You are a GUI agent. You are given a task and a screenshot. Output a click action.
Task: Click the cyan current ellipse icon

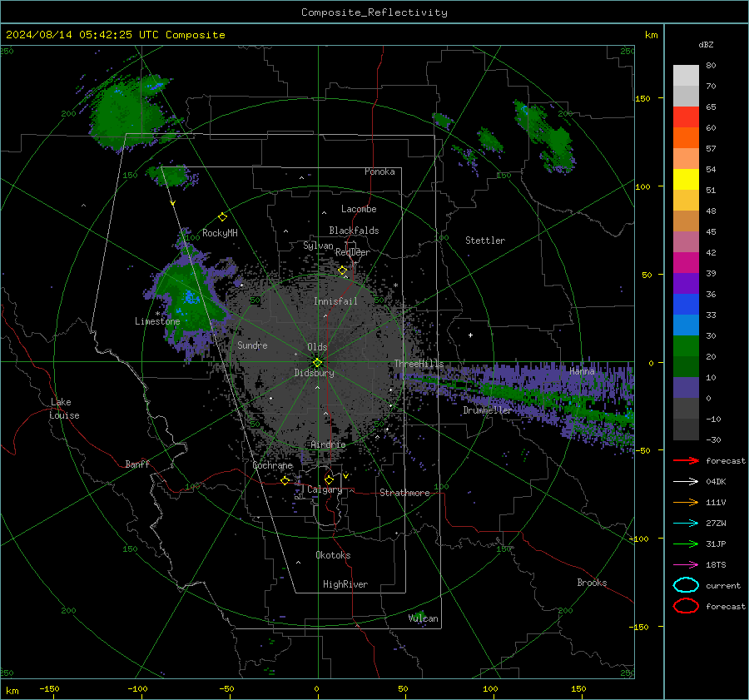click(x=686, y=585)
